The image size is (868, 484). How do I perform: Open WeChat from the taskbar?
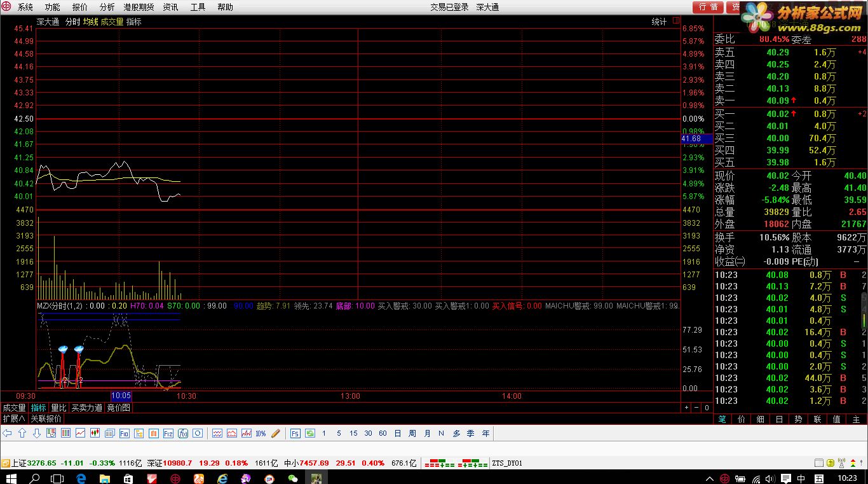[x=293, y=478]
